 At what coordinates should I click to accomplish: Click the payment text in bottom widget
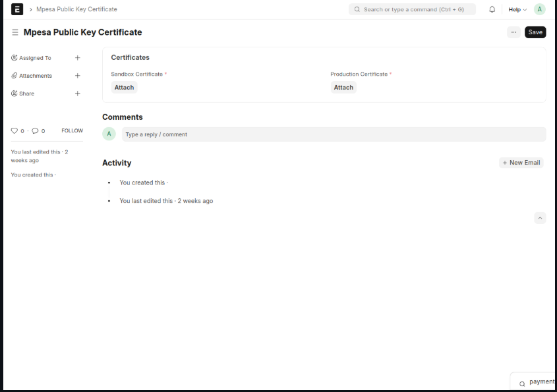[x=542, y=381]
